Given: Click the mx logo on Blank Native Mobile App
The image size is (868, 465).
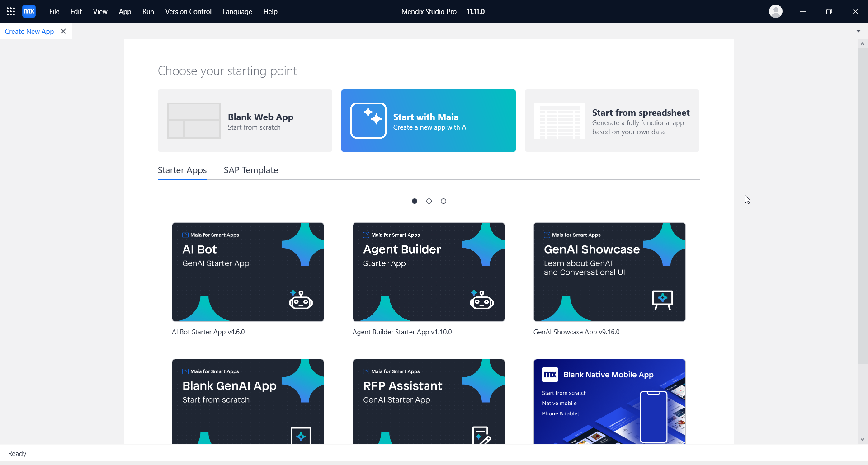Looking at the screenshot, I should 550,375.
